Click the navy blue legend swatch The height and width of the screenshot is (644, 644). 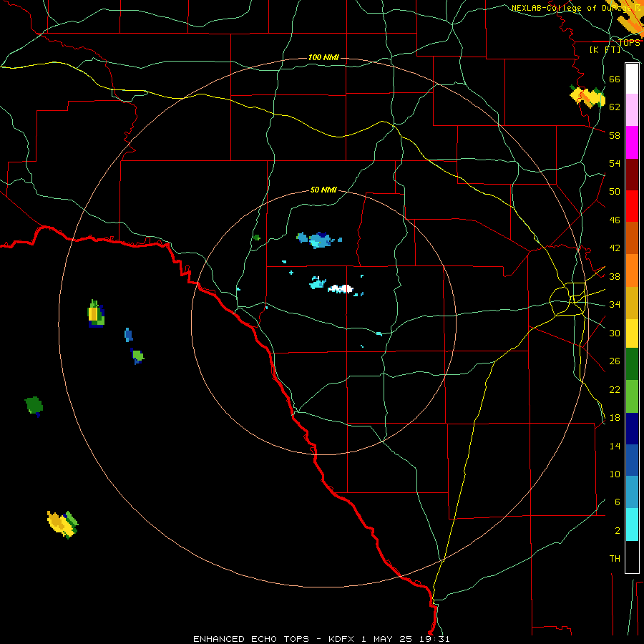(632, 429)
